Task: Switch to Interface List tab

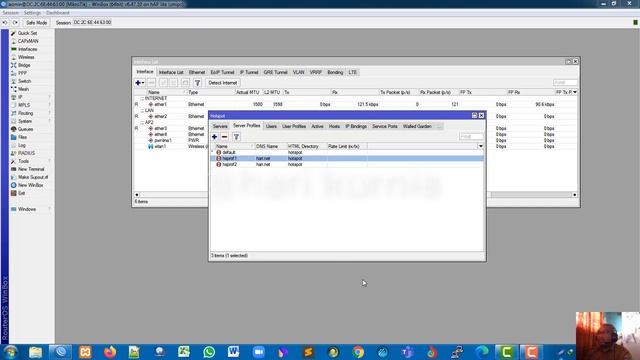Action: 171,72
